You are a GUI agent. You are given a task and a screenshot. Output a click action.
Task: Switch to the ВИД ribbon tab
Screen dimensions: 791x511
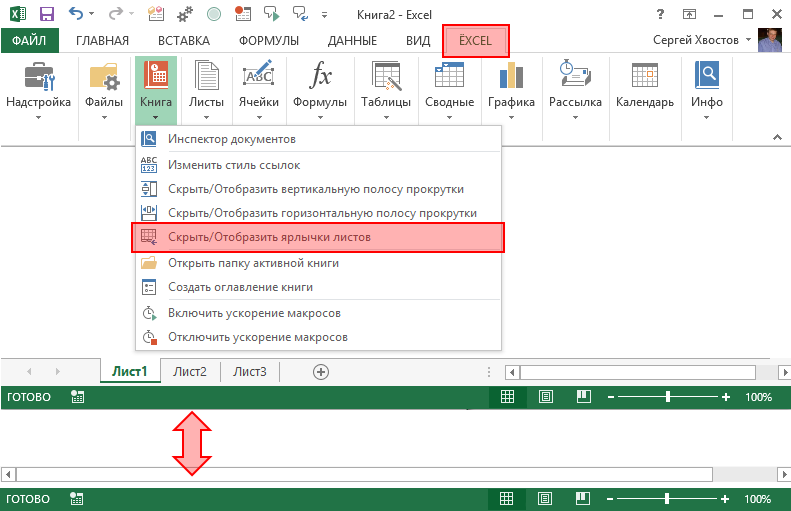pyautogui.click(x=418, y=40)
